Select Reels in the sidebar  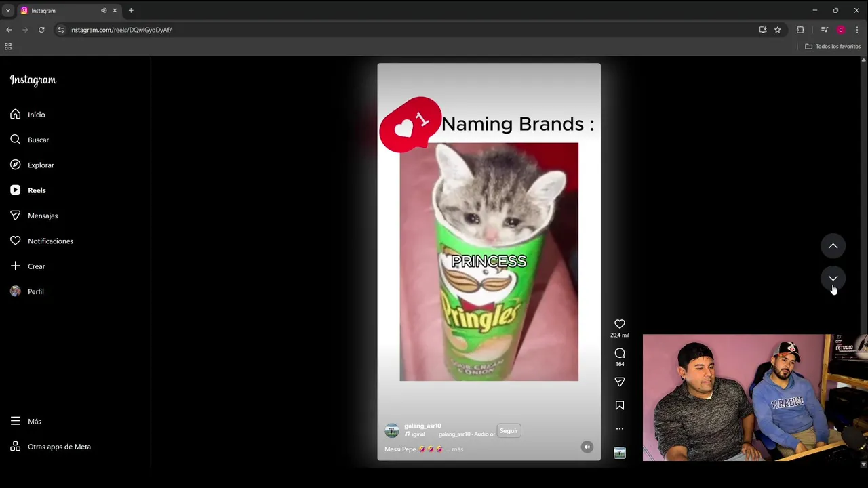[x=28, y=190]
